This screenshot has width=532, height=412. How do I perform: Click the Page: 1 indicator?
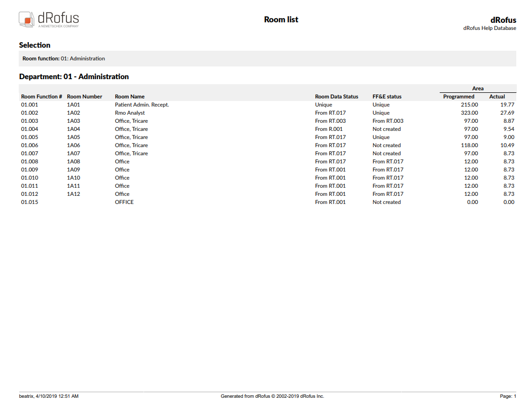click(x=508, y=396)
